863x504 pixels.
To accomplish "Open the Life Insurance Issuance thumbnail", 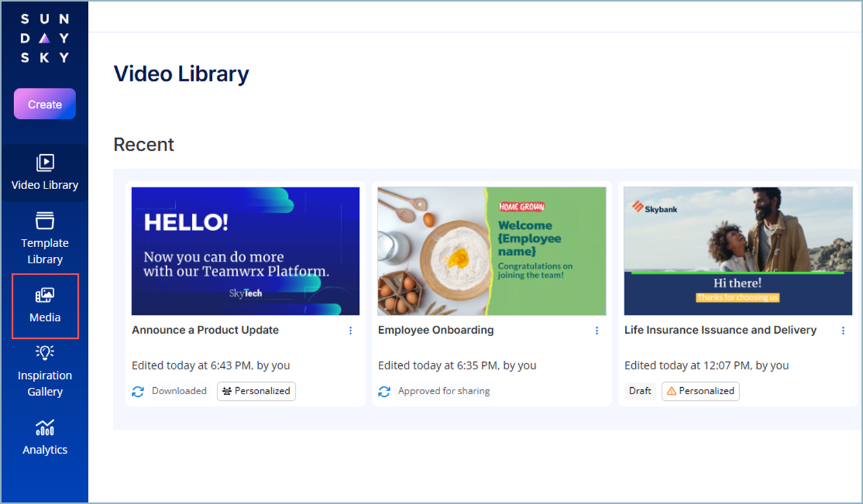I will [738, 251].
